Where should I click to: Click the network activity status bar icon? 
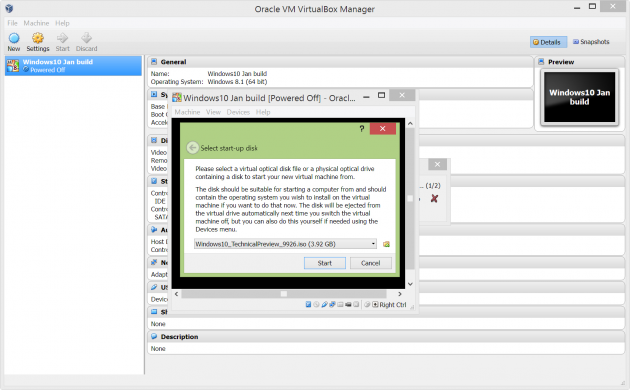[x=332, y=304]
